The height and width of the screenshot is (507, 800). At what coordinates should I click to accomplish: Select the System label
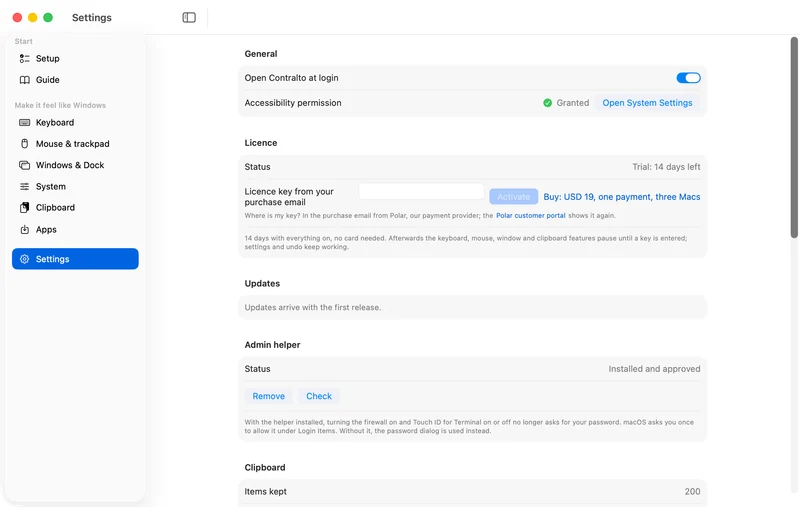point(51,187)
